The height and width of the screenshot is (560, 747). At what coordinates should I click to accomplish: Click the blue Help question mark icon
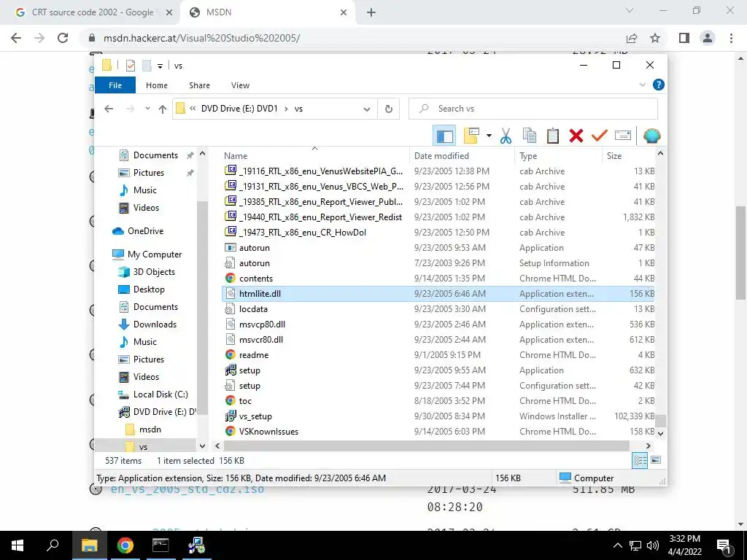pyautogui.click(x=659, y=85)
